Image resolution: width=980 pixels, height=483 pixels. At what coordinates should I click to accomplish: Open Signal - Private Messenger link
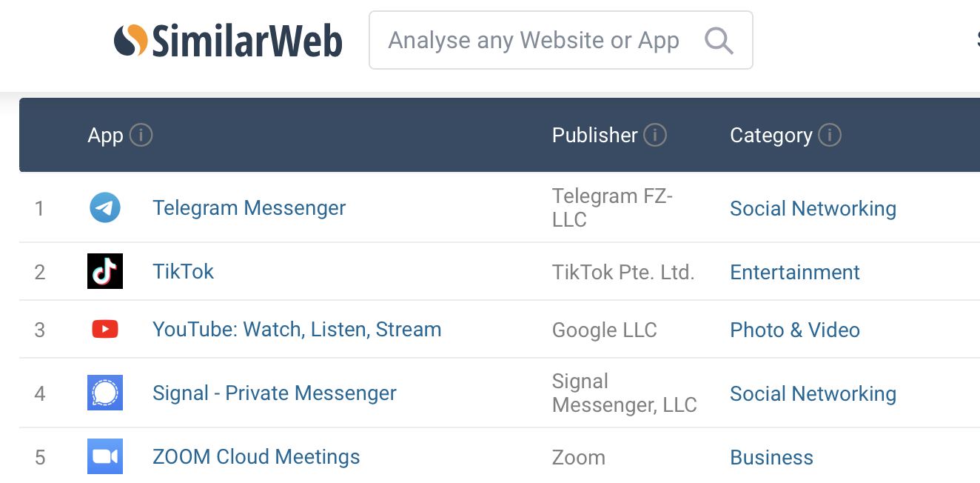pos(274,393)
